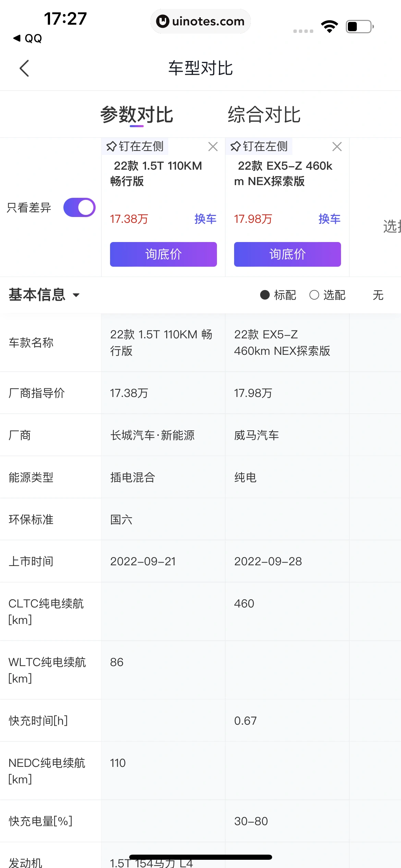Tap the 能源类型 row label

[x=31, y=477]
